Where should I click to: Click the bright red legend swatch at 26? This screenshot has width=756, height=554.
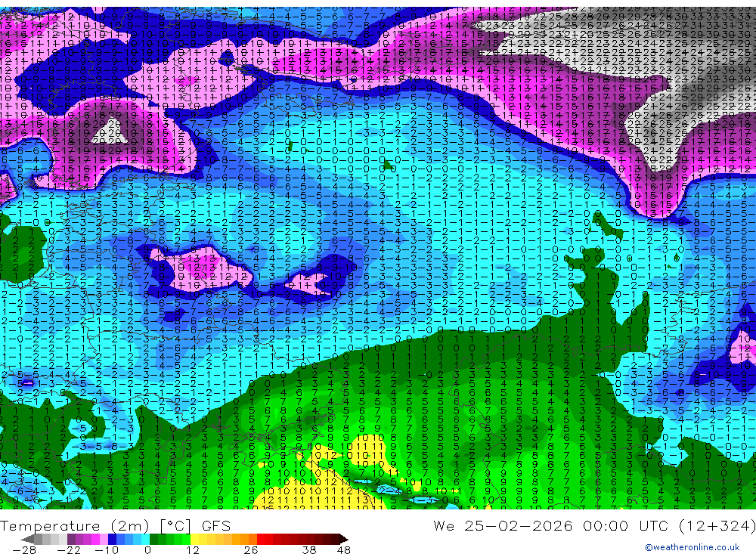[x=261, y=539]
